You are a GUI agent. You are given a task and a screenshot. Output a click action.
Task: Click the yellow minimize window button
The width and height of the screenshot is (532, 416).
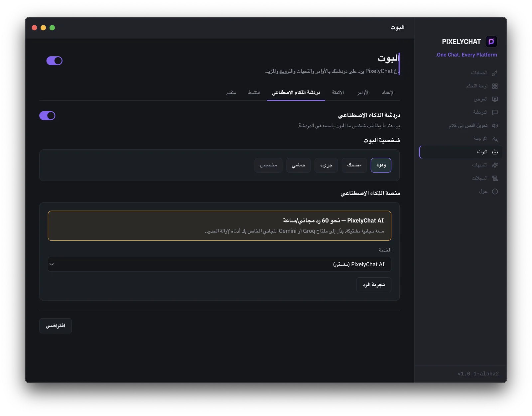tap(43, 28)
